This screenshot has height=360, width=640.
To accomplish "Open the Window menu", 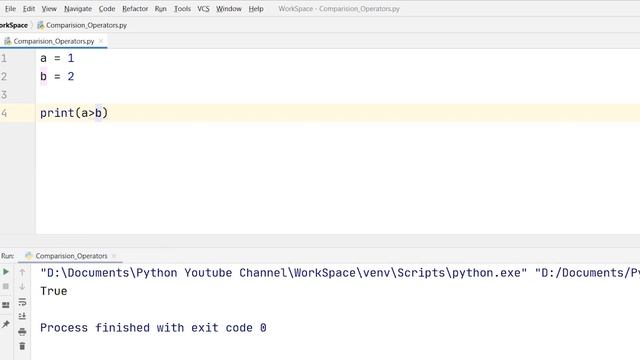I will coord(229,9).
